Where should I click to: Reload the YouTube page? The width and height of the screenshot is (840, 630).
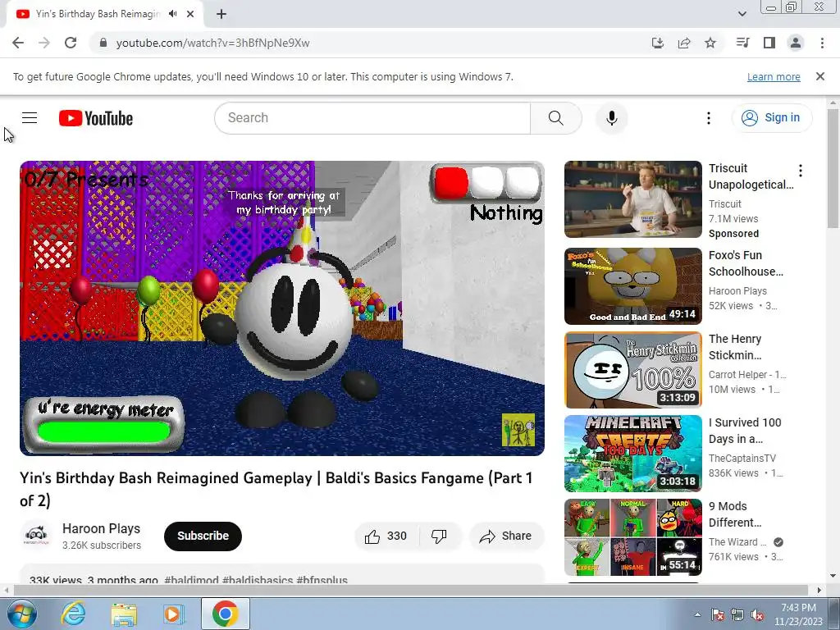pos(71,43)
